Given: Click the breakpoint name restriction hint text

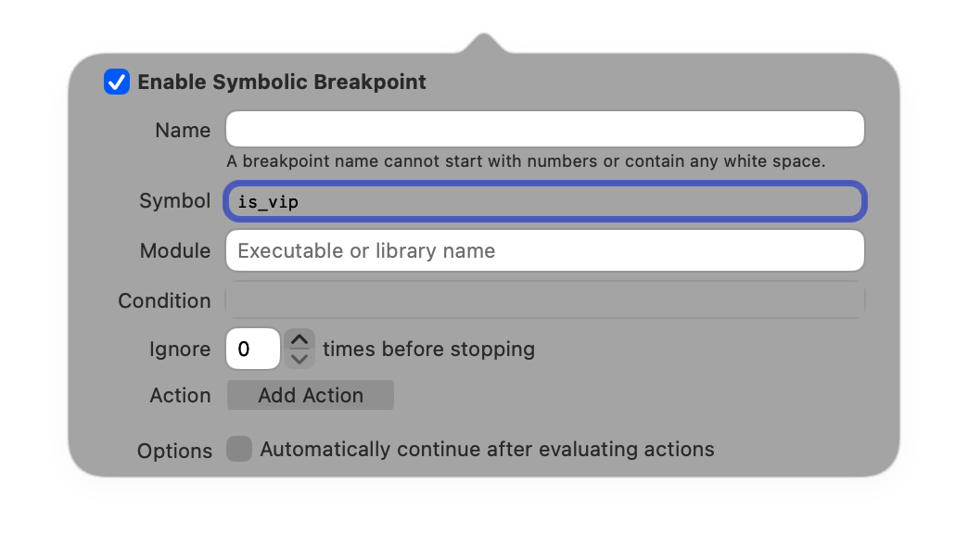Looking at the screenshot, I should pyautogui.click(x=525, y=161).
